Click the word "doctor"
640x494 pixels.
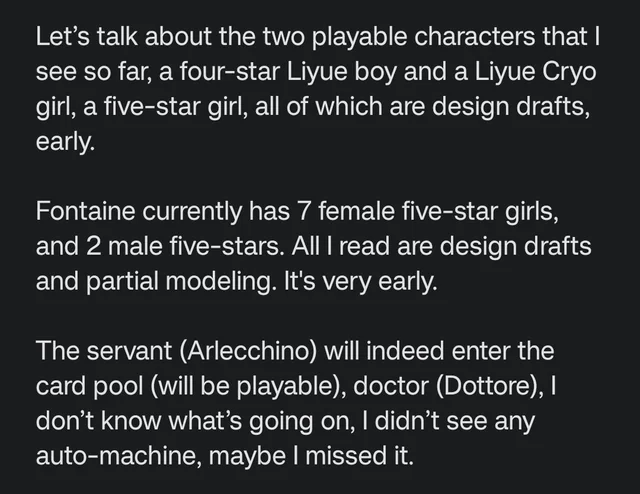pyautogui.click(x=372, y=385)
